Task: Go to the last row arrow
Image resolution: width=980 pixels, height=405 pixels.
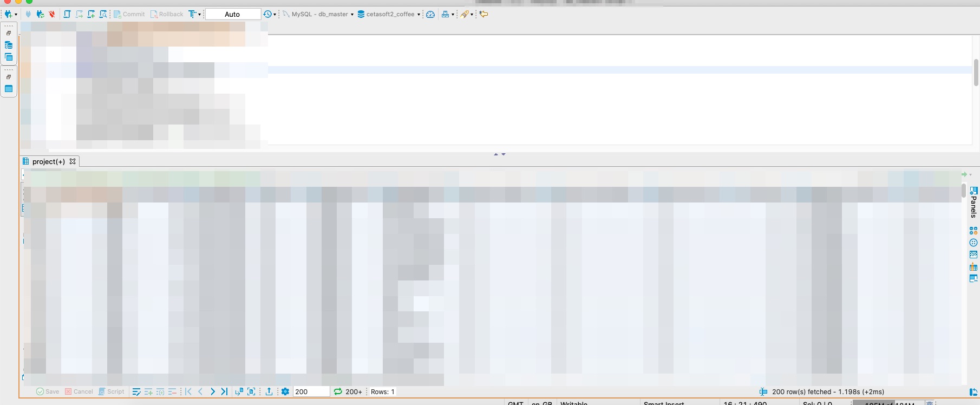Action: (x=224, y=391)
